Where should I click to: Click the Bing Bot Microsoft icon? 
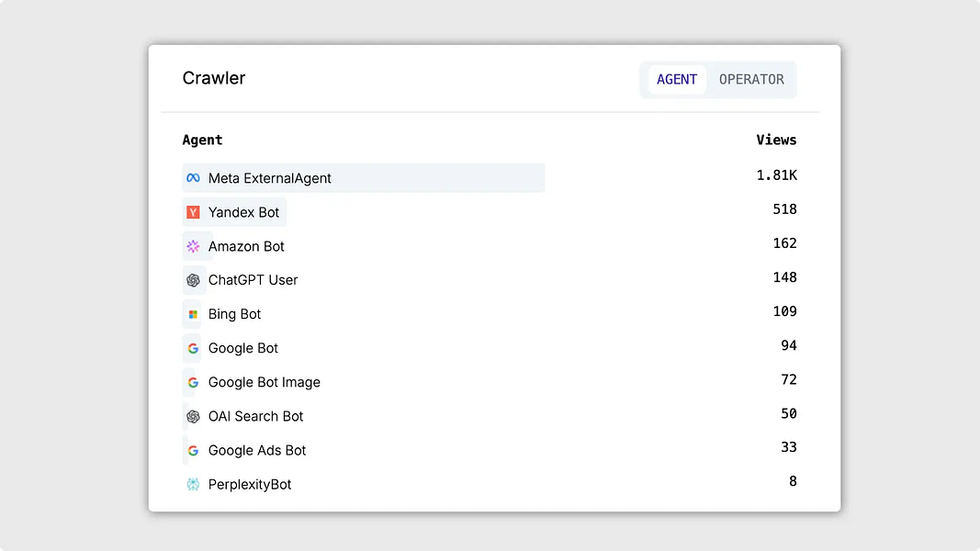coord(193,314)
